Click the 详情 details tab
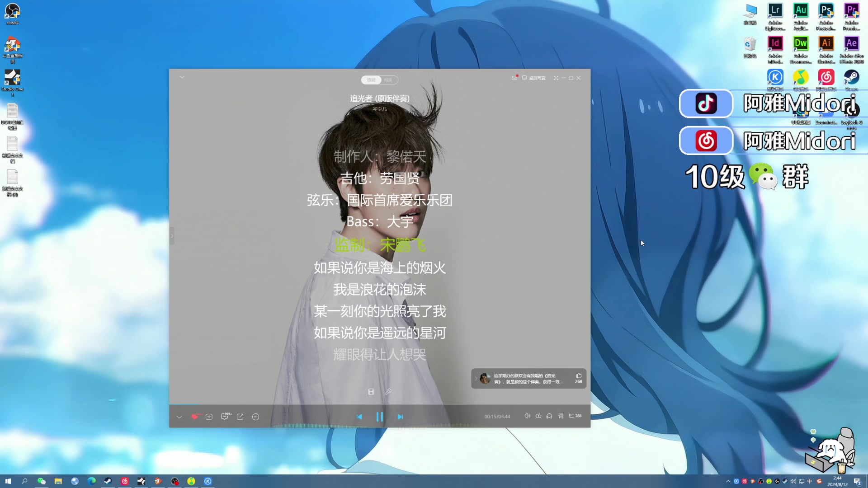 tap(387, 80)
